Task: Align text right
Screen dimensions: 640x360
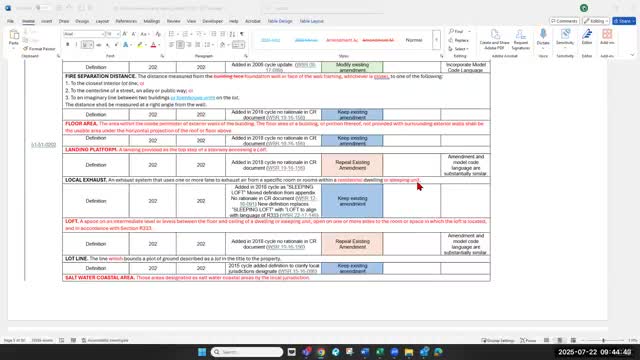Action: pos(189,44)
